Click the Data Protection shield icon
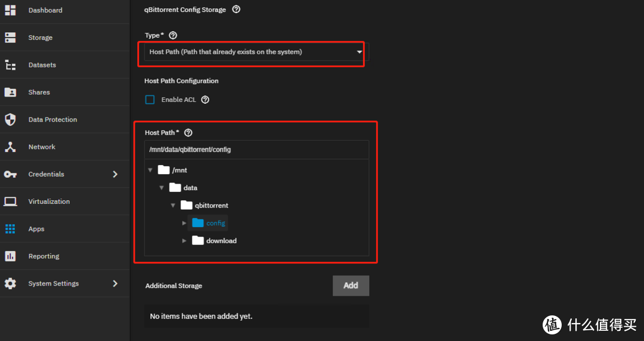The image size is (644, 341). 10,119
